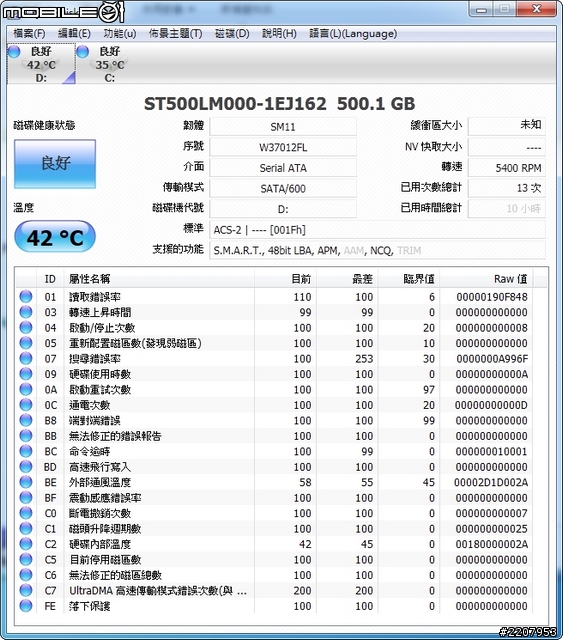Click the status orb for ID BC 命令逾時
563x640 pixels.
tap(26, 451)
